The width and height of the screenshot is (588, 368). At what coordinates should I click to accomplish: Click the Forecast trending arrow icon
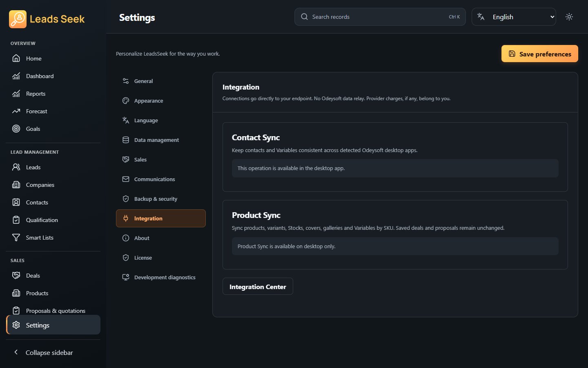click(16, 111)
